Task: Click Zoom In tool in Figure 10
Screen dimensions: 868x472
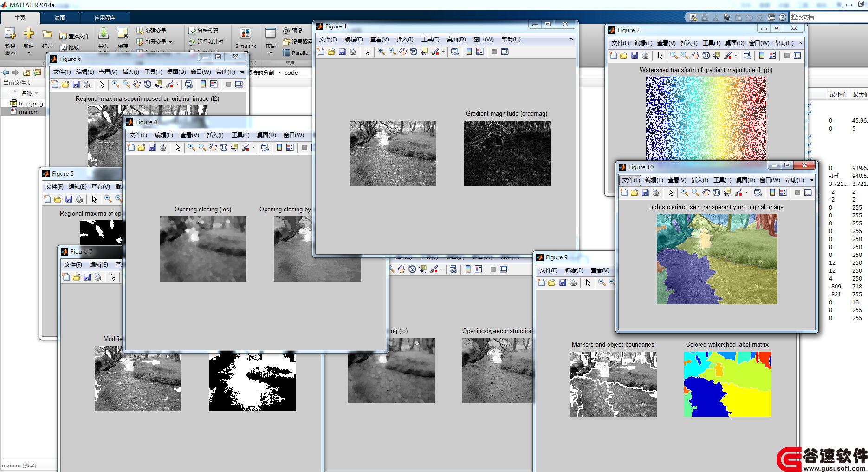Action: pyautogui.click(x=684, y=192)
